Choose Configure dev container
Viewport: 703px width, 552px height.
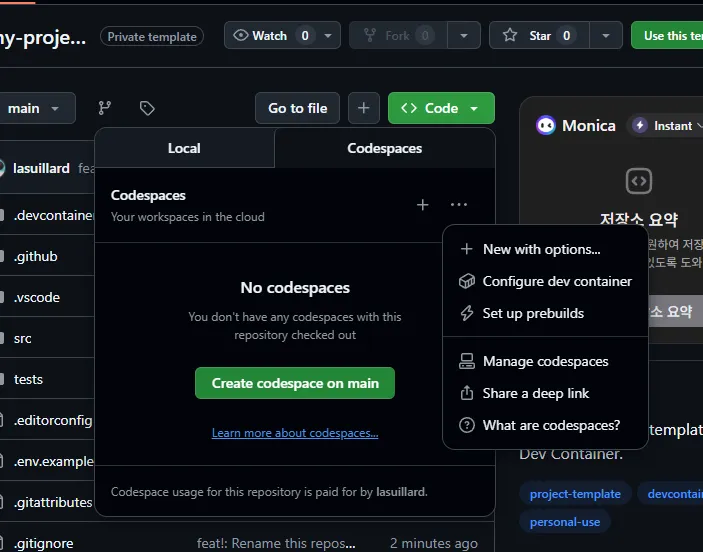557,281
